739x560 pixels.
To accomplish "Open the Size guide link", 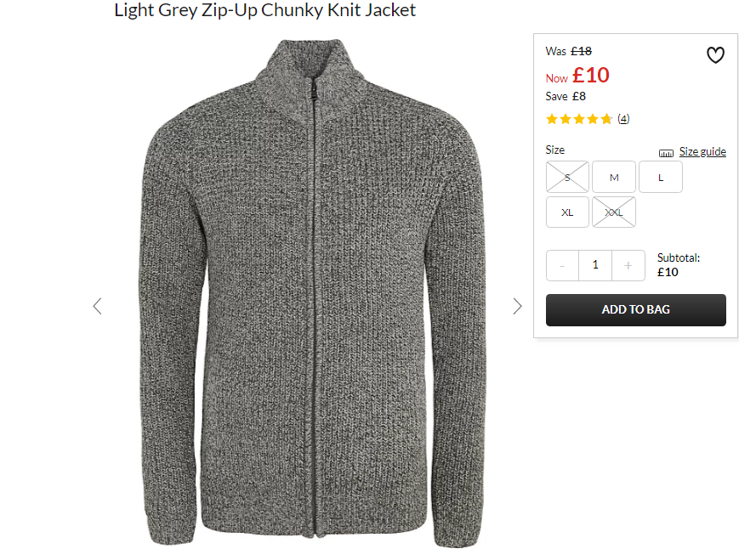I will (702, 151).
